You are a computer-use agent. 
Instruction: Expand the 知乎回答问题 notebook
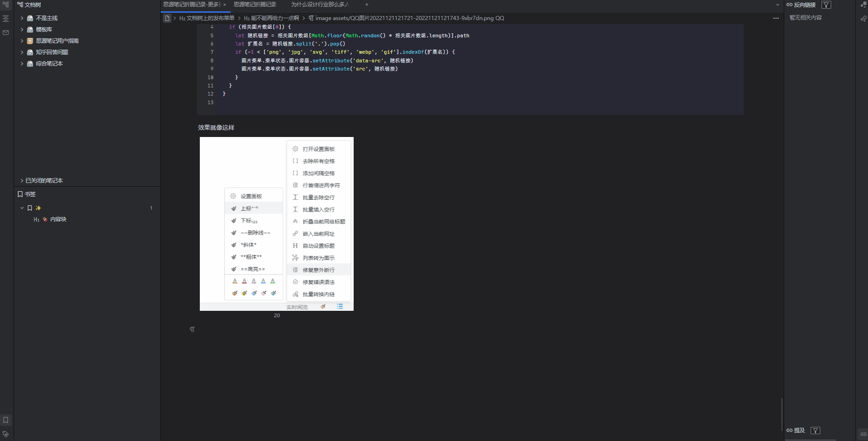22,52
